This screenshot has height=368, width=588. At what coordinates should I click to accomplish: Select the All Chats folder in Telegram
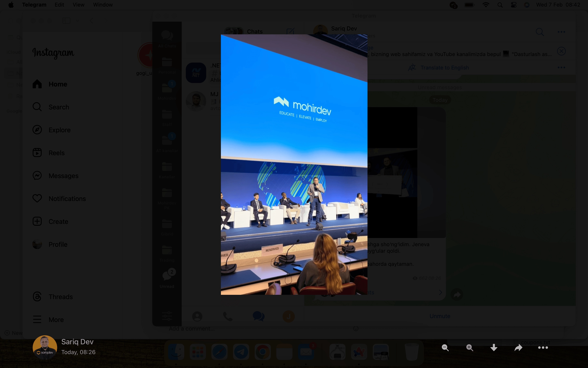tap(167, 39)
